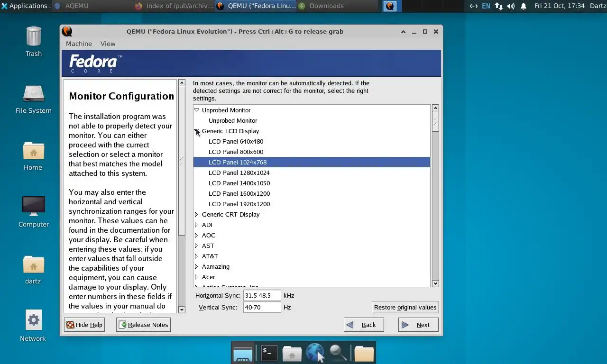Collapse the Unprobed Monitor tree group
This screenshot has height=364, width=607.
pyautogui.click(x=196, y=110)
